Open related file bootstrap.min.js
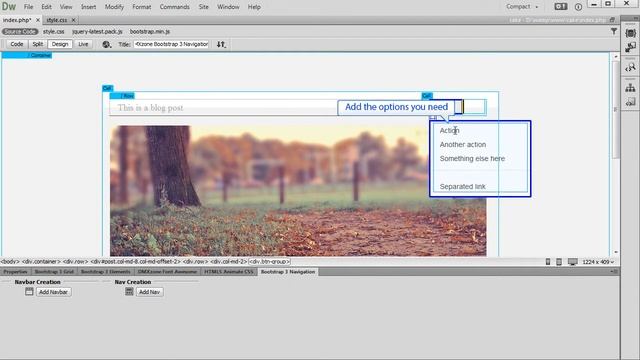Screen dimensions: 640x360 (150, 31)
